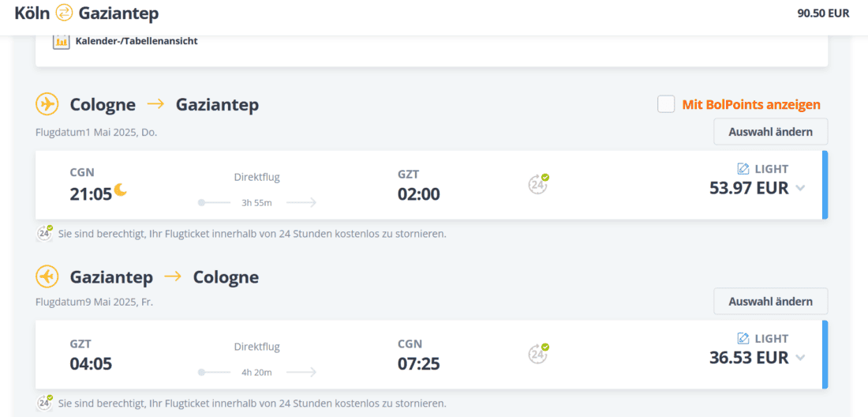Image resolution: width=868 pixels, height=417 pixels.
Task: Open the calendar/table view icon
Action: [x=62, y=41]
